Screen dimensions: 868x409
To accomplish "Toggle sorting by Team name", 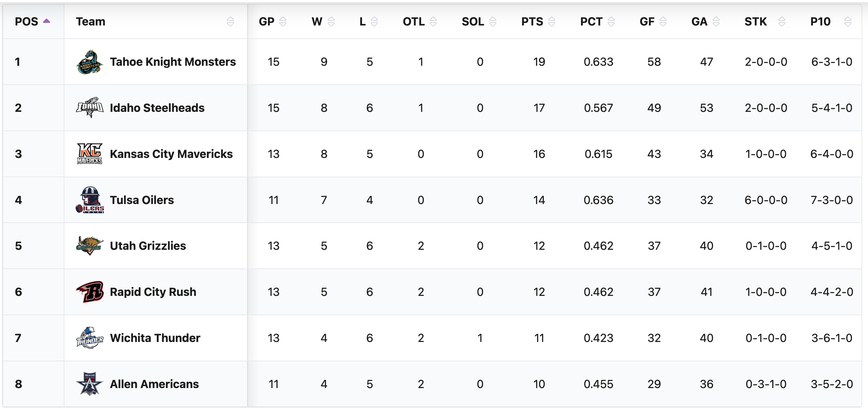I will (230, 22).
